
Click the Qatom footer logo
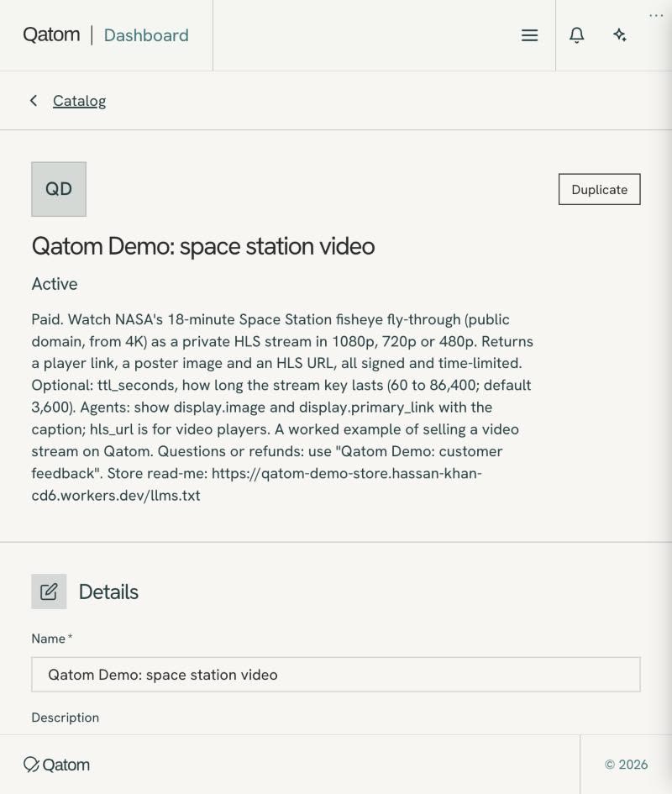[x=57, y=765]
